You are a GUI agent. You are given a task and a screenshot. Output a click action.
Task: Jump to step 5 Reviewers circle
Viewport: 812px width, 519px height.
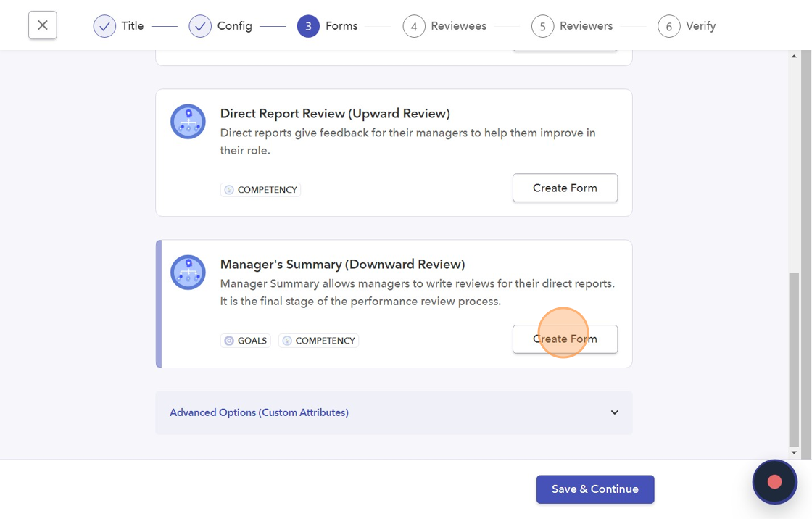coord(543,26)
